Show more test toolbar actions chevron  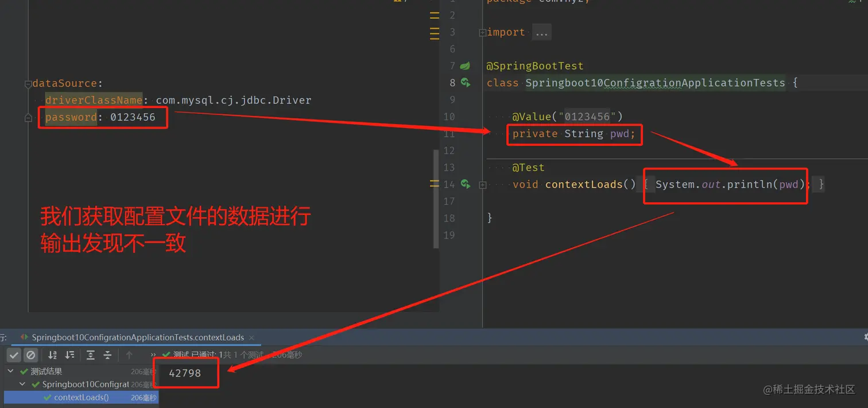click(153, 355)
